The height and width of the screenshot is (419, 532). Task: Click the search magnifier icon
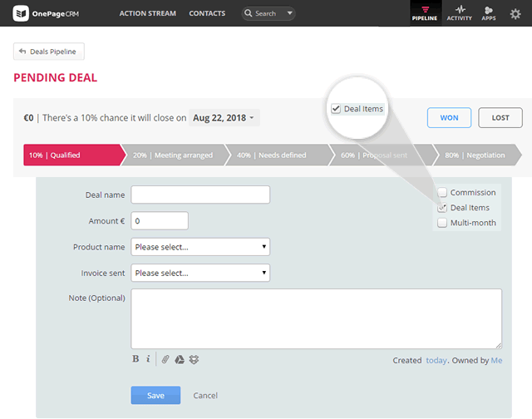249,13
